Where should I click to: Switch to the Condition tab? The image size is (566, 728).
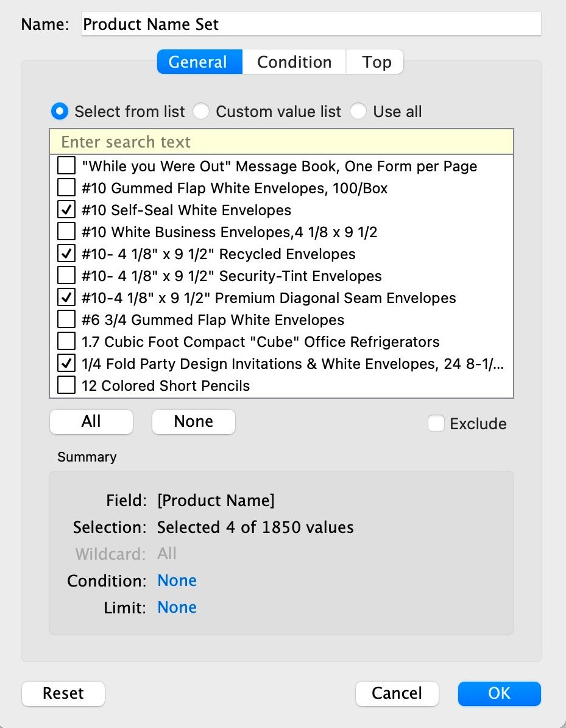[x=294, y=62]
